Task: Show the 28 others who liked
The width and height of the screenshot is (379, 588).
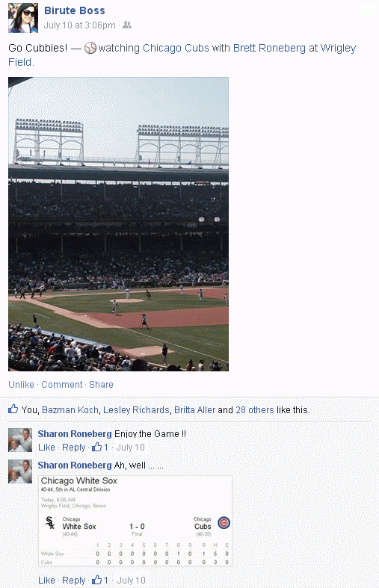Action: (254, 410)
